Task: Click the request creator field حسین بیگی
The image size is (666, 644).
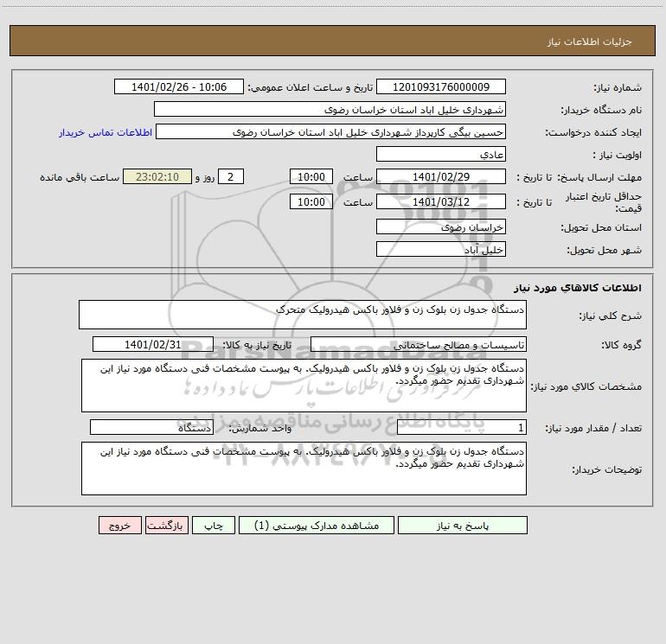Action: 330,131
